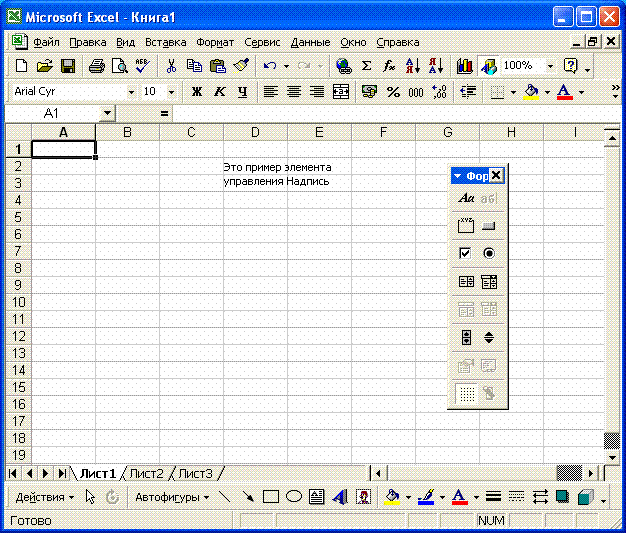Print the sheet with printer icon

[97, 65]
